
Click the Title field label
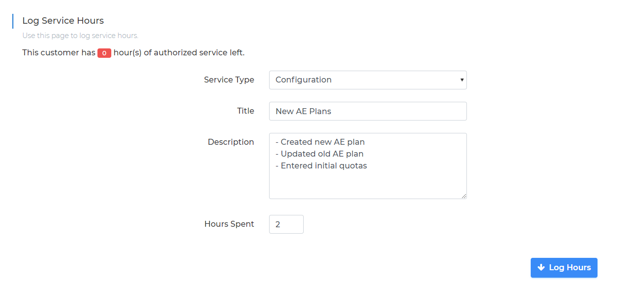pyautogui.click(x=246, y=111)
